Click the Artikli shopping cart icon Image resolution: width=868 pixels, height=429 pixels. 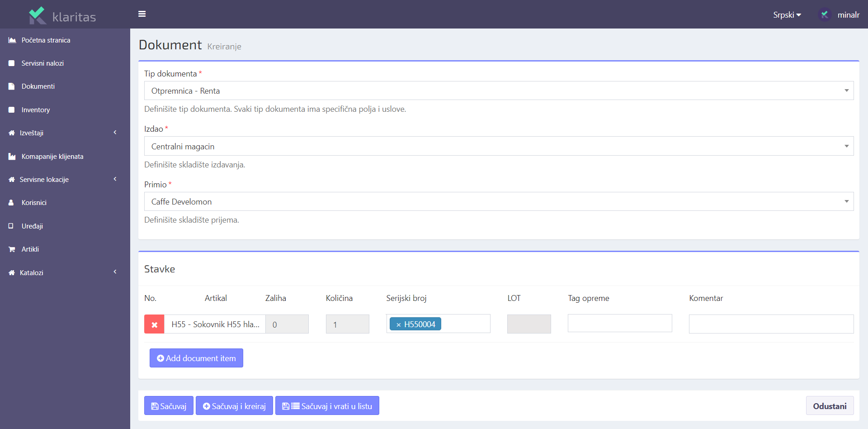[12, 249]
